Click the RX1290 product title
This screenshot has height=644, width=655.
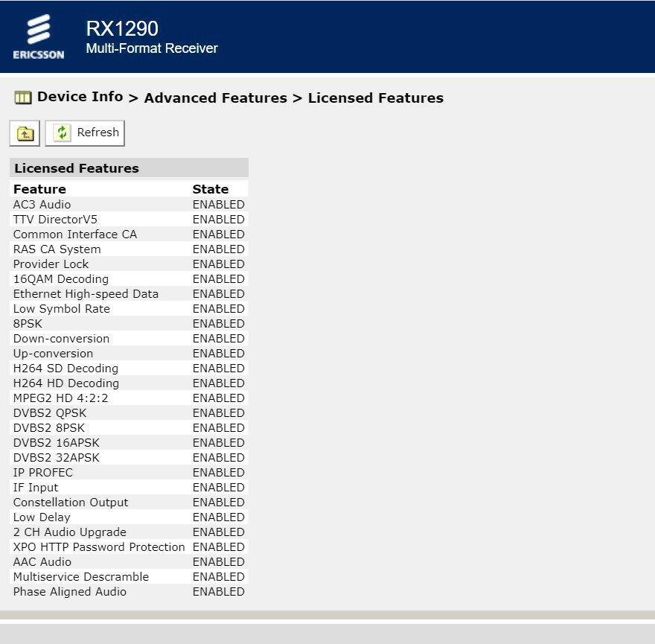(122, 29)
